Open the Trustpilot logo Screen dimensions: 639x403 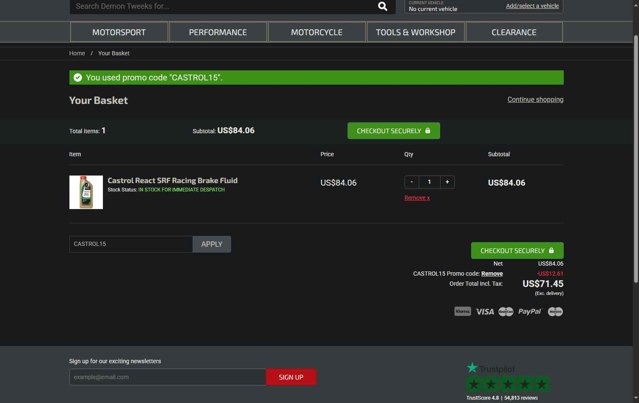tap(491, 368)
